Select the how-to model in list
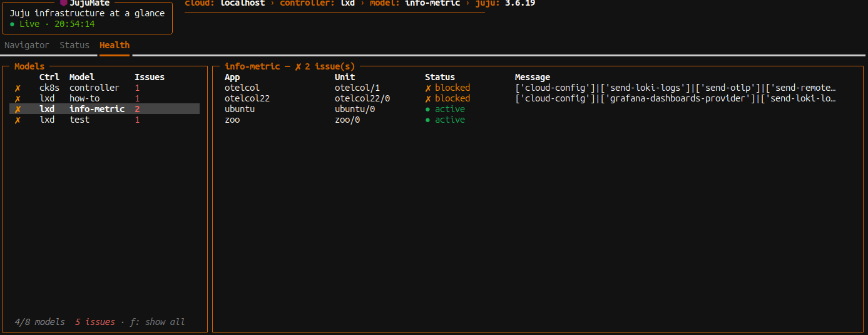Viewport: 868px width, 335px height. tap(84, 99)
